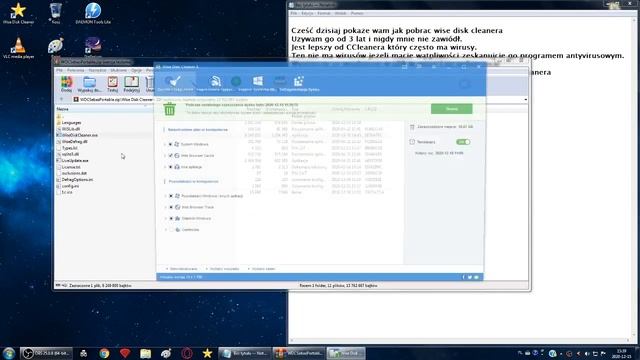Toggle the Składniki Windows checkbox

171,219
